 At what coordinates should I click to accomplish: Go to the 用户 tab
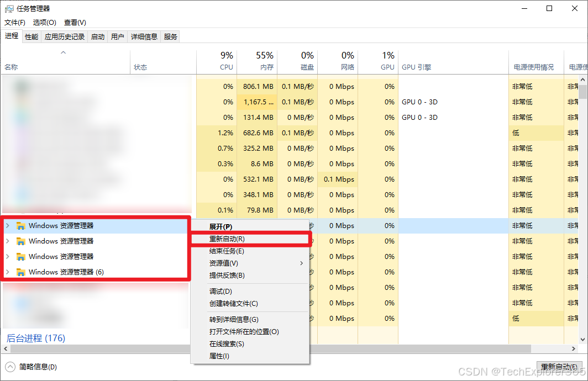tap(117, 36)
